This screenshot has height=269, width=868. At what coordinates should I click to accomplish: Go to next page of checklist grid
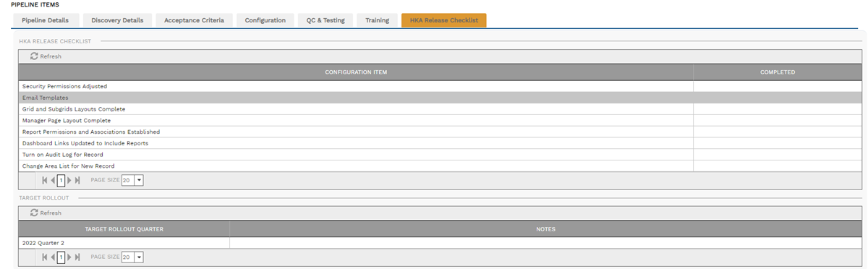tap(69, 180)
